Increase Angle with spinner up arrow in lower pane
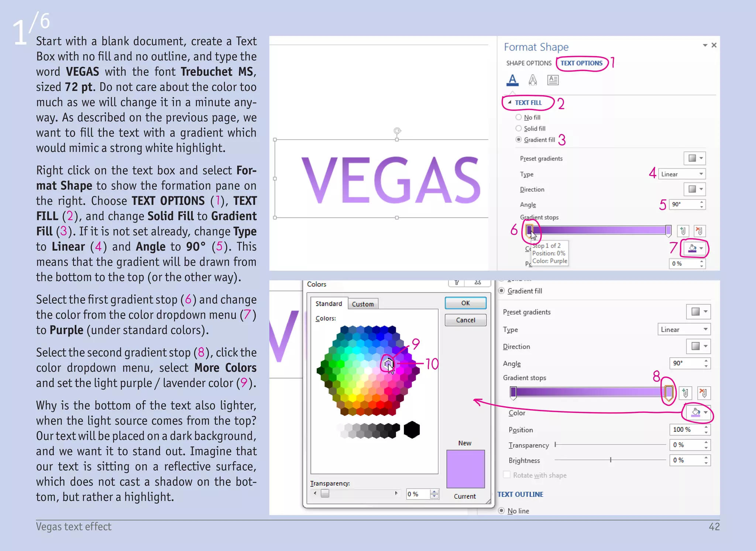The height and width of the screenshot is (551, 756). tap(706, 360)
